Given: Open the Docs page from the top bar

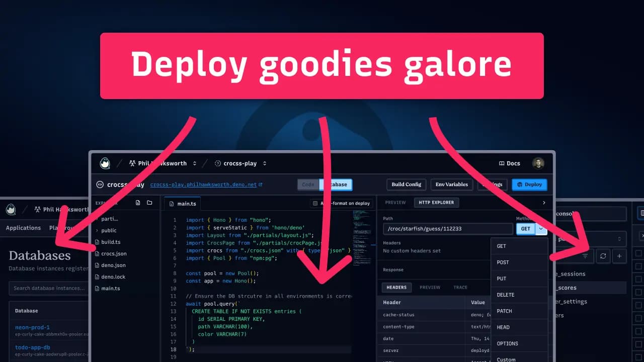Looking at the screenshot, I should (509, 163).
